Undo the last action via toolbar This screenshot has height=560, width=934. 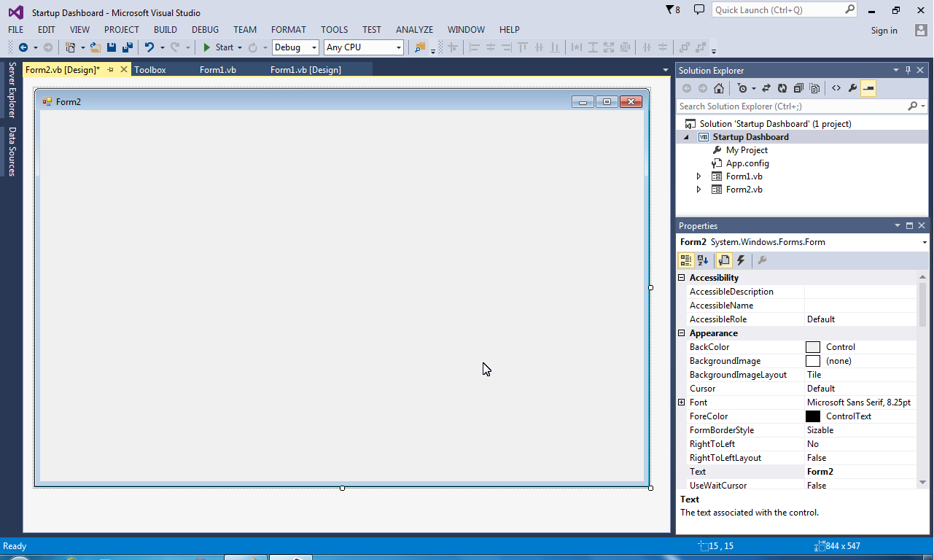tap(149, 47)
